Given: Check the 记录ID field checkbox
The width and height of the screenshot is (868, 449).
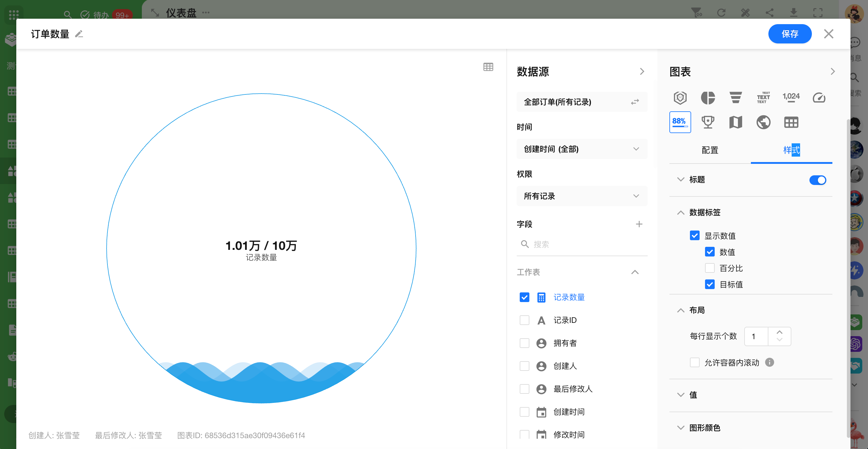Looking at the screenshot, I should [524, 320].
